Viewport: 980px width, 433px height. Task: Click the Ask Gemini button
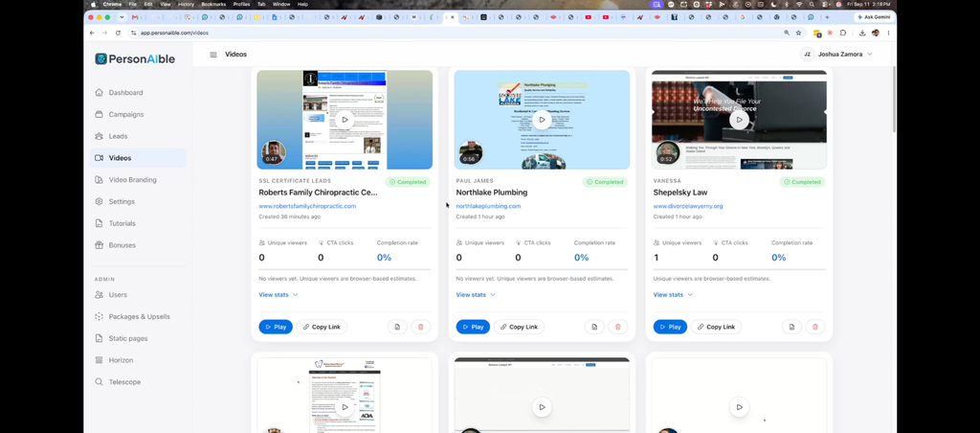pos(874,17)
